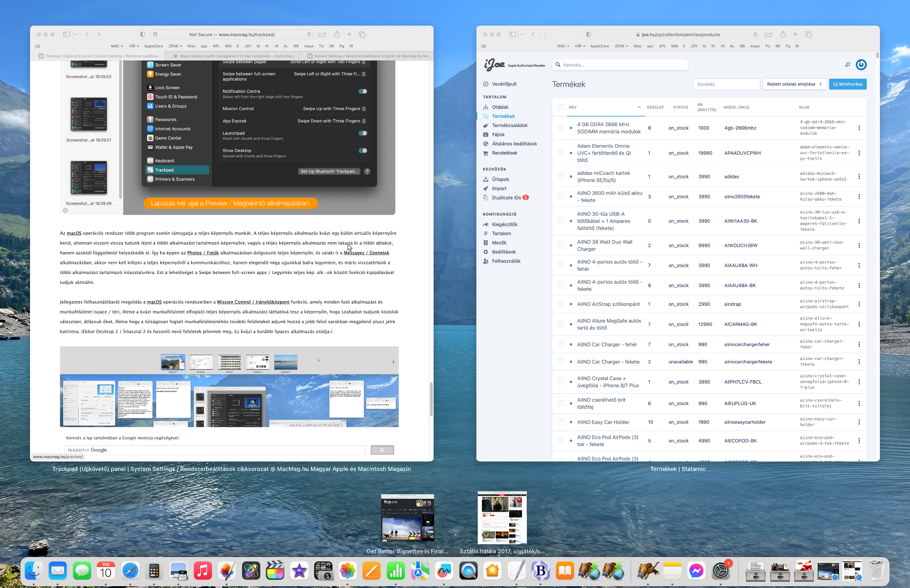Click the iMac bookmark in ijoe.hu window

point(637,46)
